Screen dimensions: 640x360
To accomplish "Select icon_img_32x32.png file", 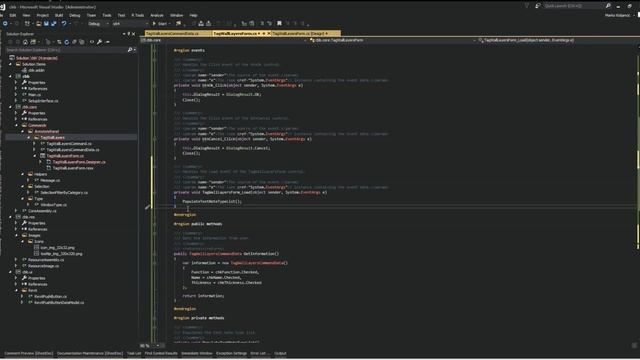I will (x=57, y=248).
